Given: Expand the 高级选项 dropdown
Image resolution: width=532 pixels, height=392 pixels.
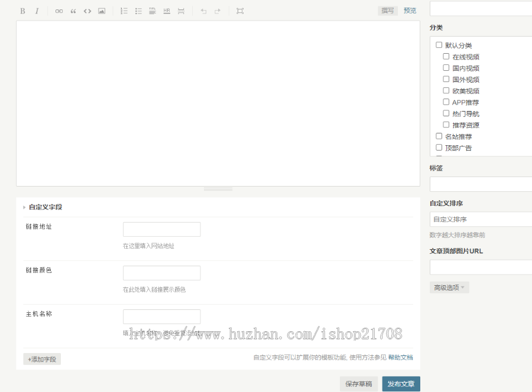Looking at the screenshot, I should 449,288.
